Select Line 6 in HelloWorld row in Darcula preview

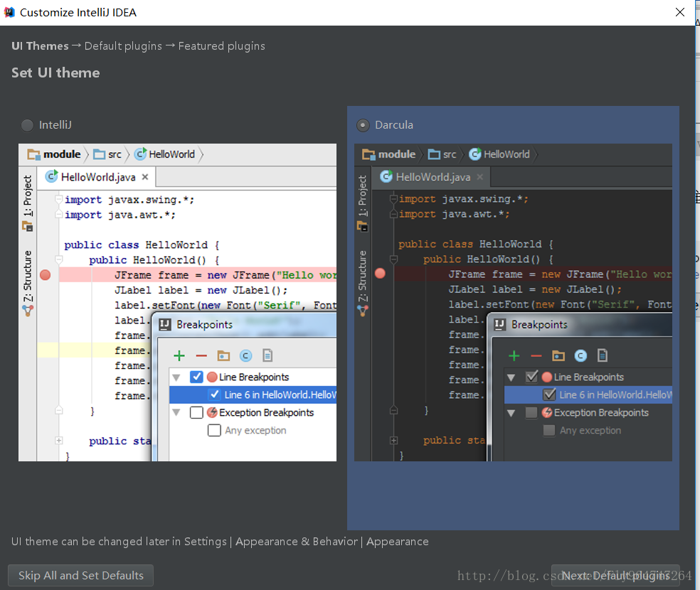pyautogui.click(x=588, y=395)
